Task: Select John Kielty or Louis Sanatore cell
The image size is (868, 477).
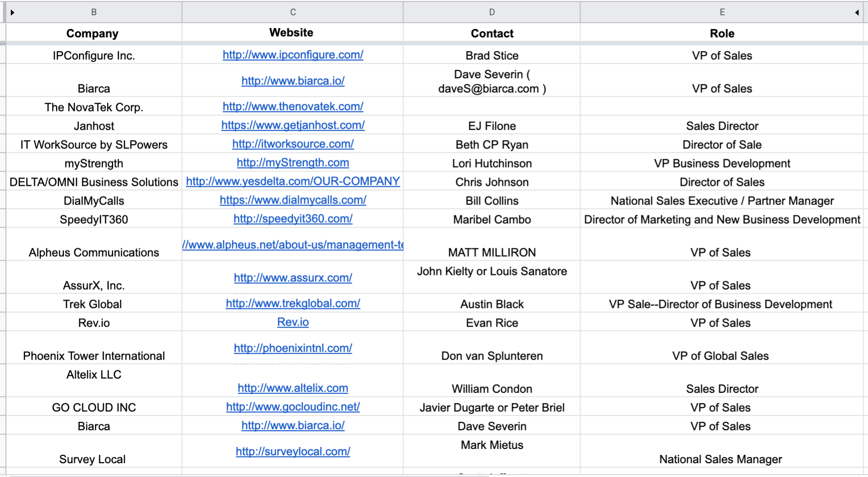Action: click(492, 277)
